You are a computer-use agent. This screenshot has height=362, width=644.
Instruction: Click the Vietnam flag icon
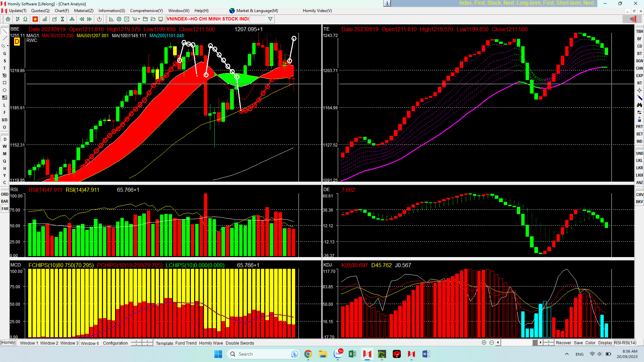(35, 19)
